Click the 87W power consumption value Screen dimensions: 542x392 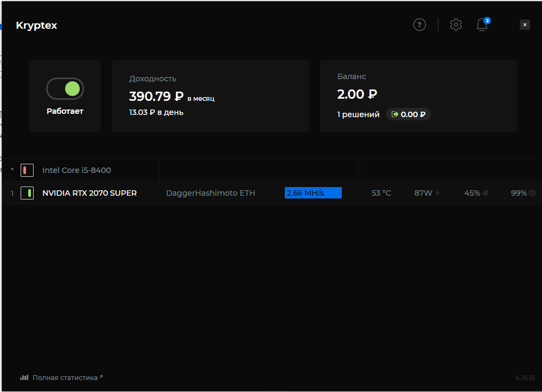click(423, 193)
